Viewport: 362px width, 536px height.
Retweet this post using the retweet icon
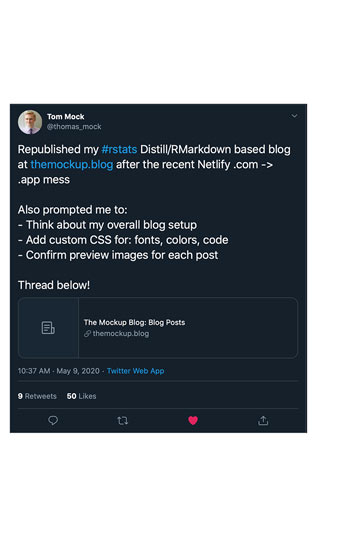pyautogui.click(x=123, y=420)
